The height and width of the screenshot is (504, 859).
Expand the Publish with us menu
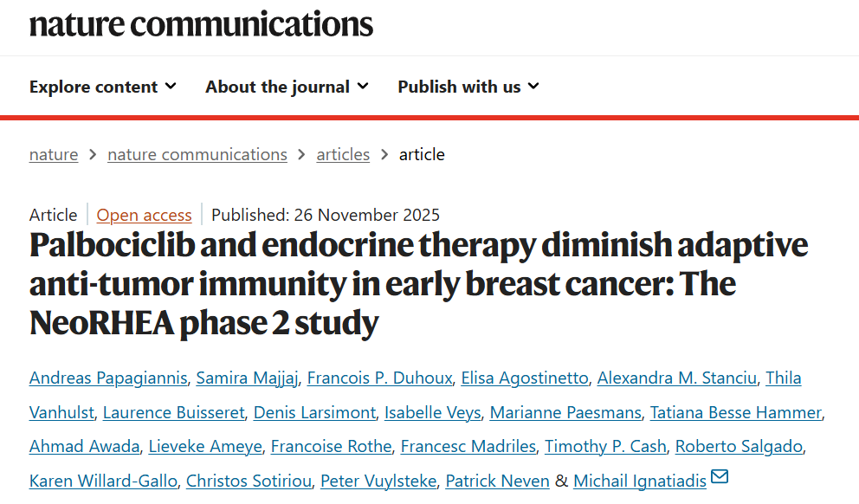468,87
